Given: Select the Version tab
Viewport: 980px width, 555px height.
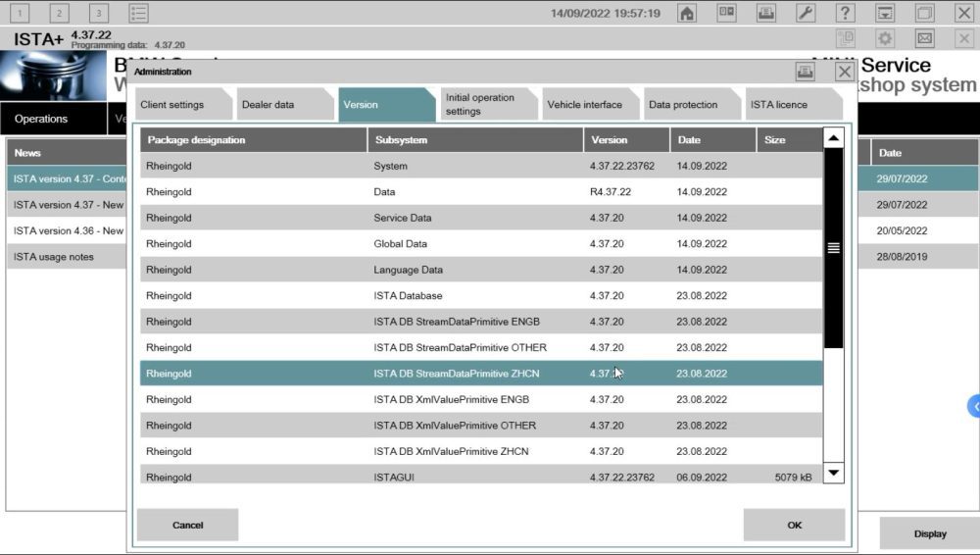Looking at the screenshot, I should tap(386, 105).
